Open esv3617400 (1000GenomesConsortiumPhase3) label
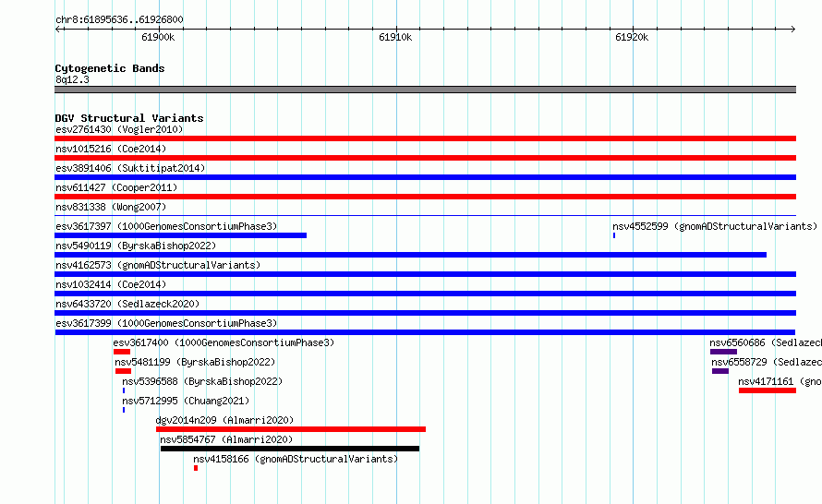 224,342
